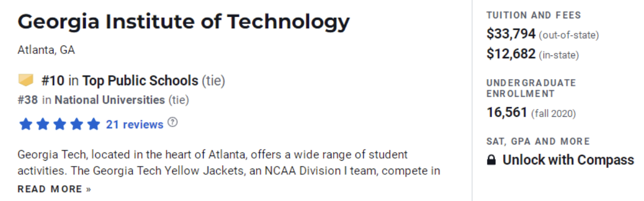Open the National Universities ranking link
This screenshot has width=644, height=201.
(109, 99)
